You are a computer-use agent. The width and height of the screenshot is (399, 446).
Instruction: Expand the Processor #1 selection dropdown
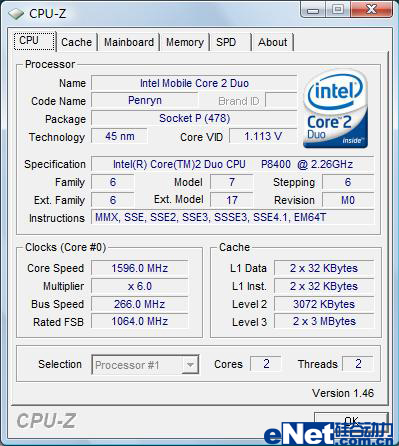190,365
